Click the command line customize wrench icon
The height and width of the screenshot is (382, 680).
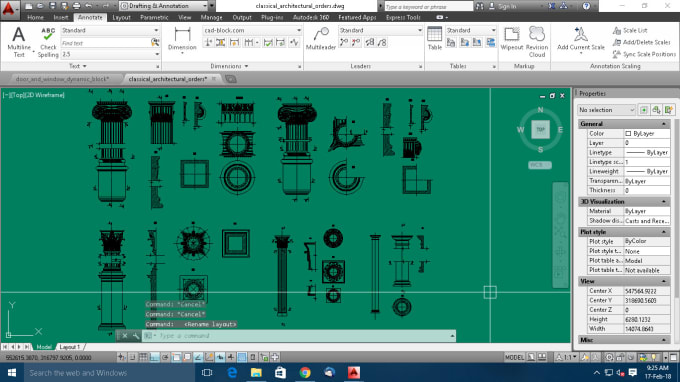pos(136,336)
